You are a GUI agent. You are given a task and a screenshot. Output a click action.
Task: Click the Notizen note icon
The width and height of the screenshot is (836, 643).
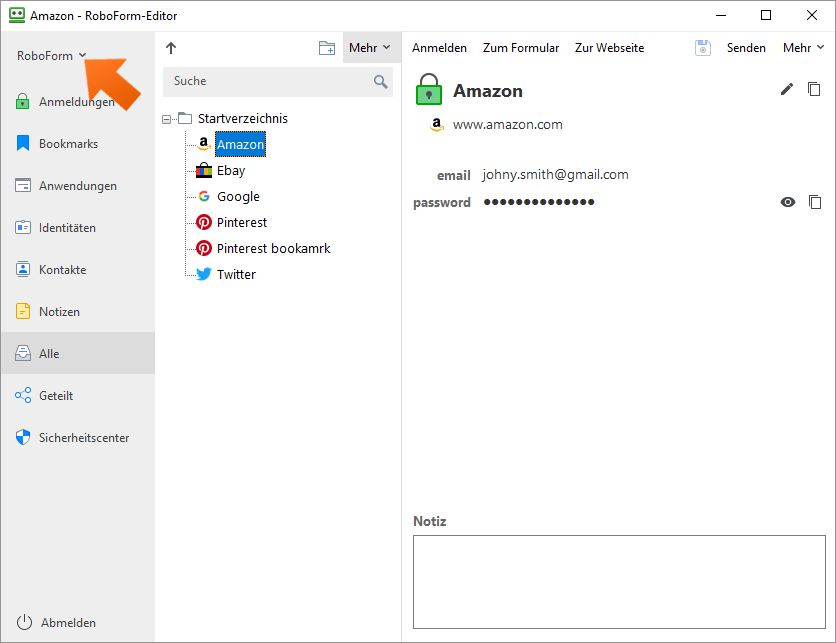tap(23, 311)
